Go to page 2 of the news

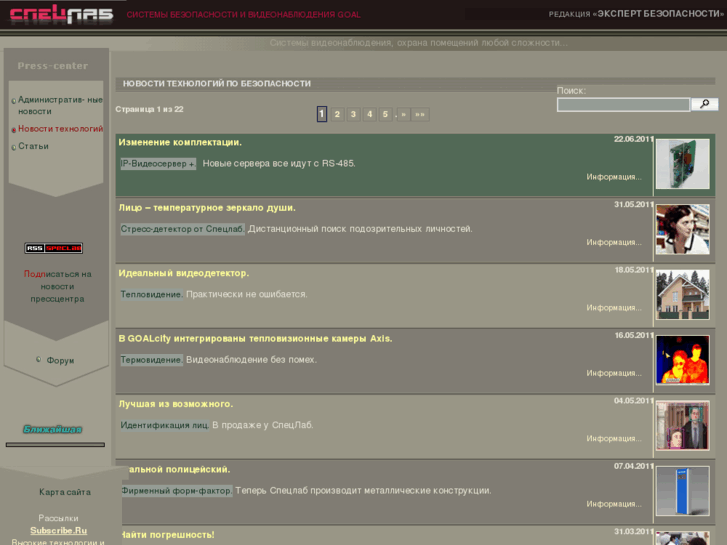pos(337,114)
